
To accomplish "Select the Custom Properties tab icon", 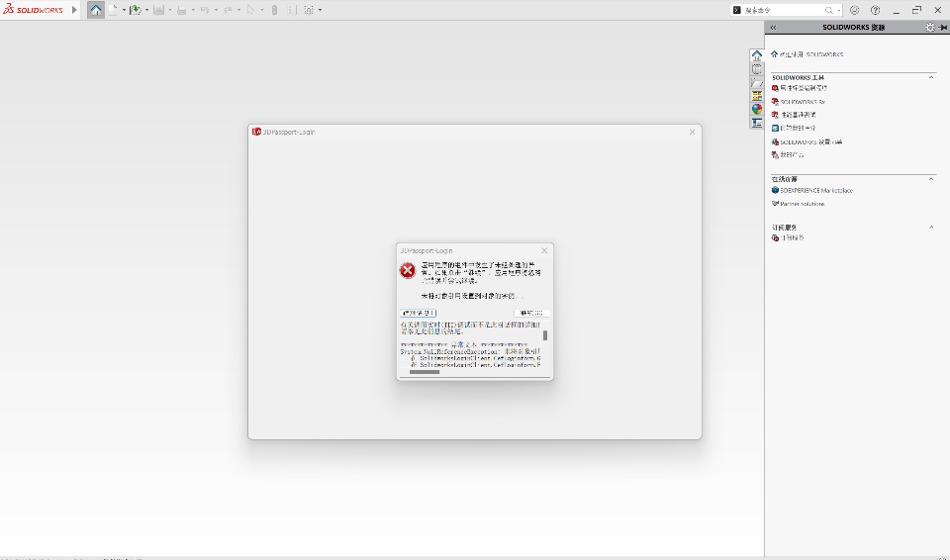I will tap(757, 123).
